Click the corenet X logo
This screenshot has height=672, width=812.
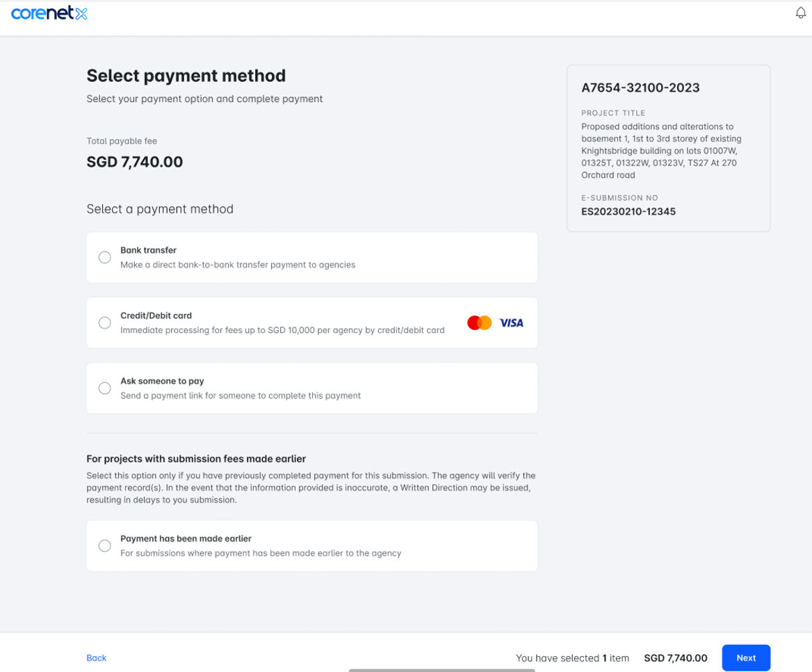[x=49, y=13]
